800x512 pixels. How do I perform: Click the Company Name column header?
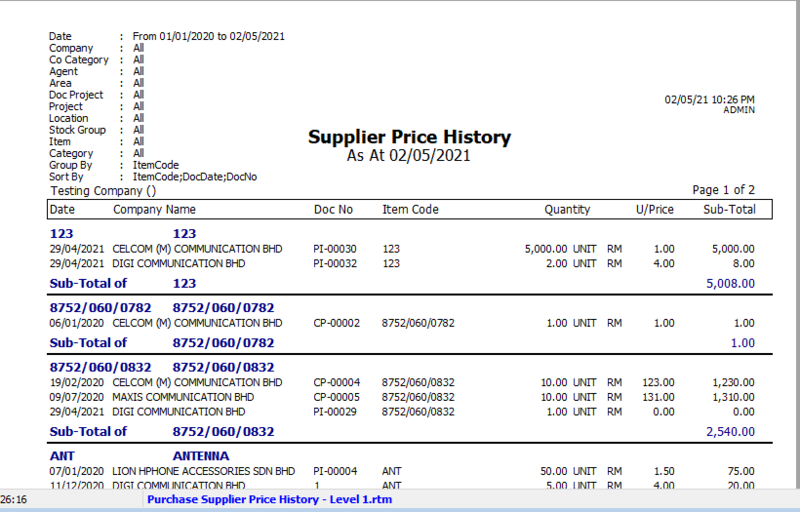point(154,210)
